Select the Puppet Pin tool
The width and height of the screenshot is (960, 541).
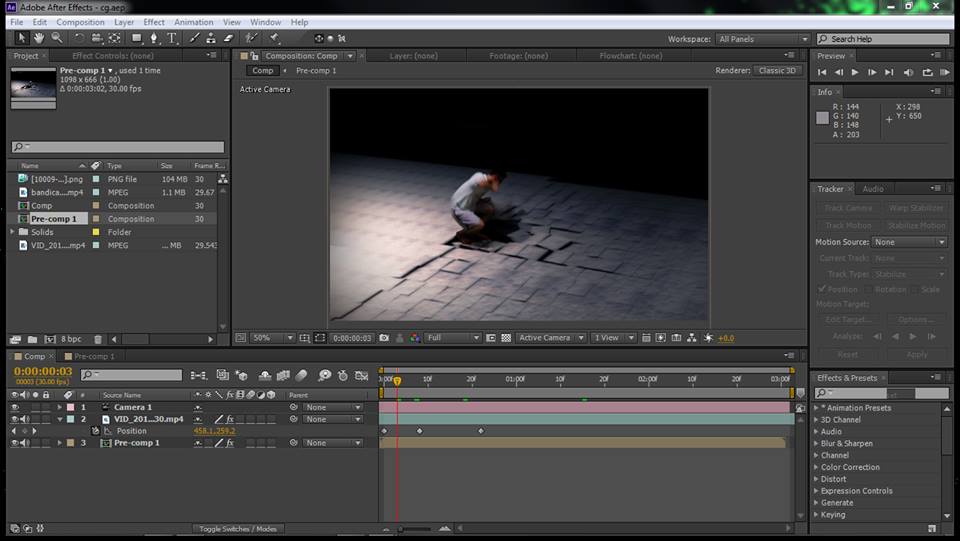coord(274,38)
